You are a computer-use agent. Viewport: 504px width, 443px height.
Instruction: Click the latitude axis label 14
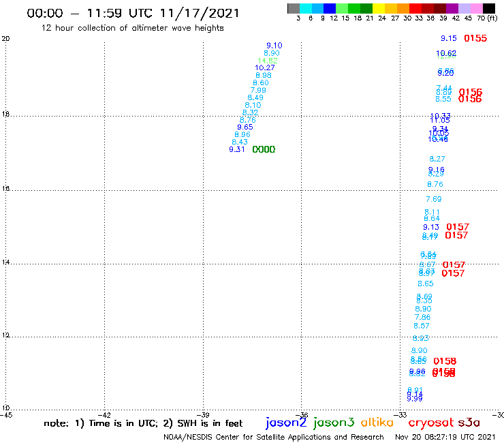point(5,262)
